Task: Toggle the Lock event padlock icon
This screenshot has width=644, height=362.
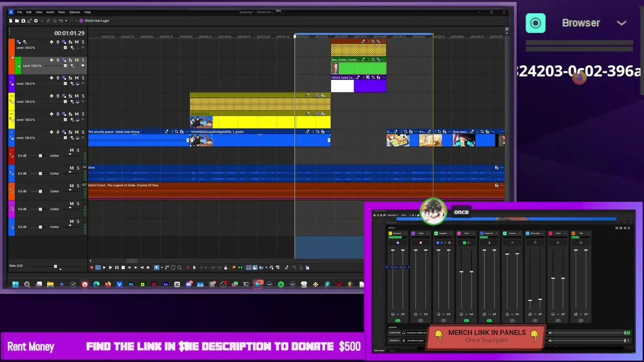Action: [225, 267]
